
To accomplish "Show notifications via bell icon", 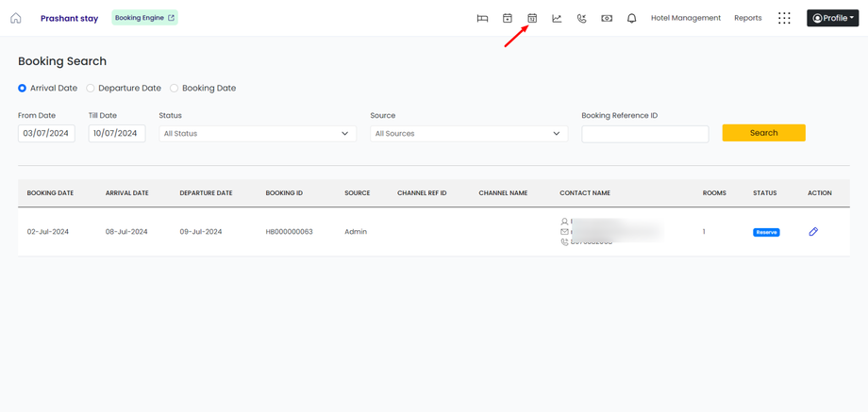I will pyautogui.click(x=631, y=18).
